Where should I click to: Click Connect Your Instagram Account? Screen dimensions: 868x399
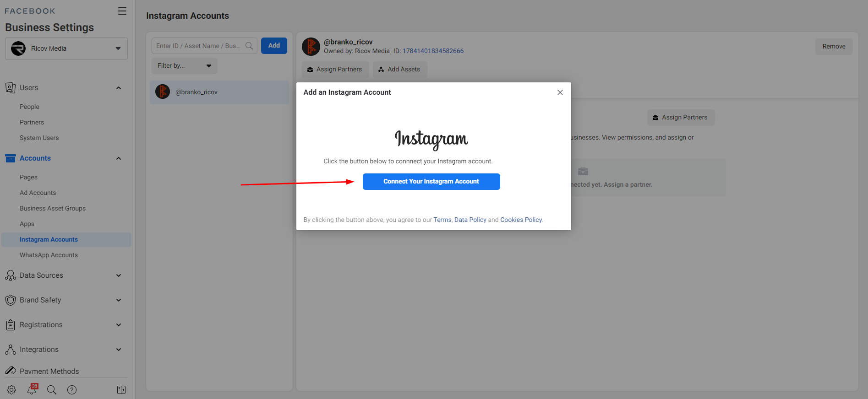[431, 182]
